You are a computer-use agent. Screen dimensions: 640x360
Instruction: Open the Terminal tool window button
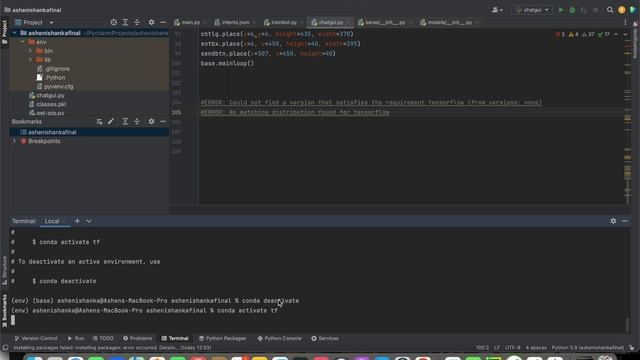175,338
